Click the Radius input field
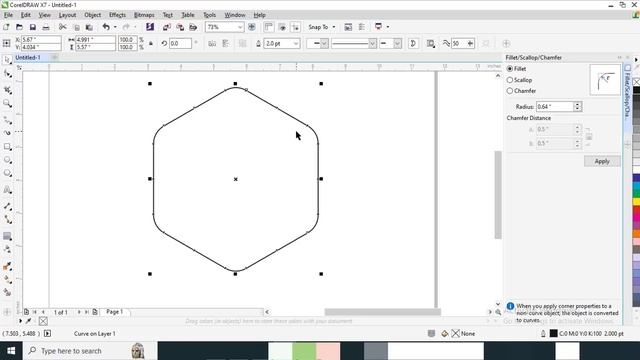Image resolution: width=640 pixels, height=360 pixels. [555, 107]
